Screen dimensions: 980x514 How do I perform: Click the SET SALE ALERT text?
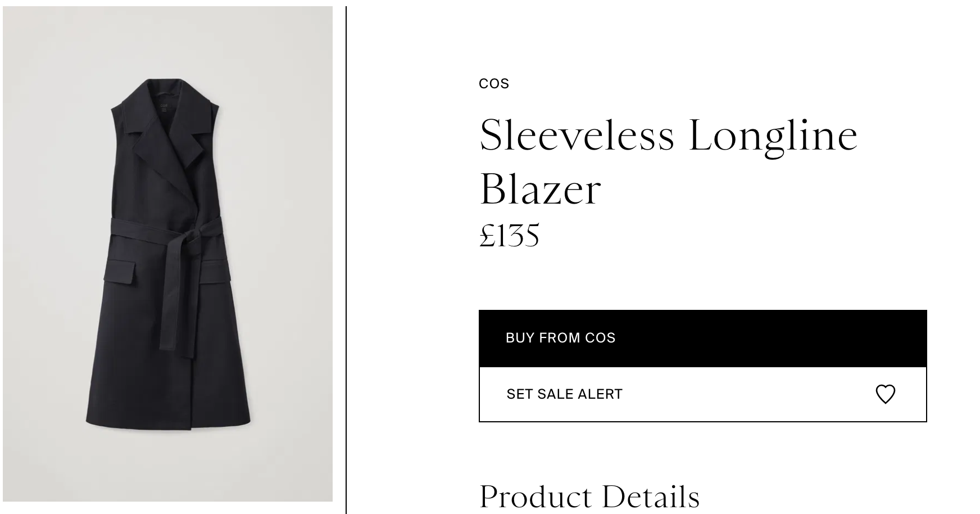[x=564, y=394]
